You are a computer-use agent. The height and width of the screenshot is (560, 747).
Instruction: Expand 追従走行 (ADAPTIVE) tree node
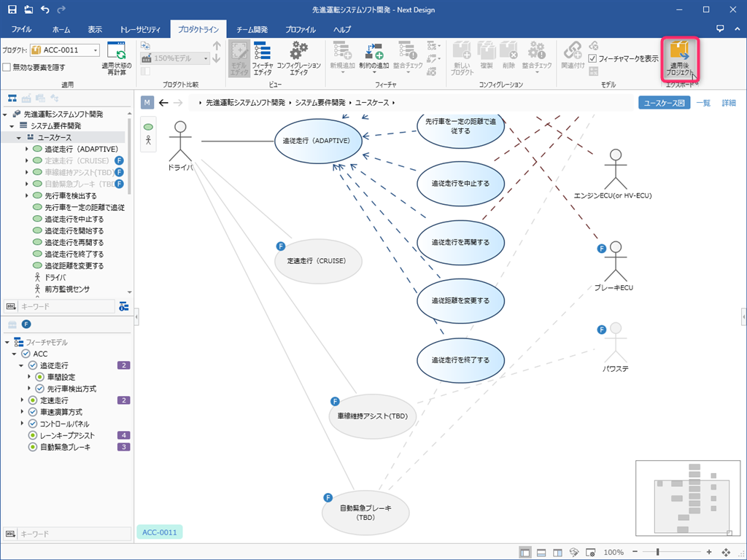coord(27,149)
